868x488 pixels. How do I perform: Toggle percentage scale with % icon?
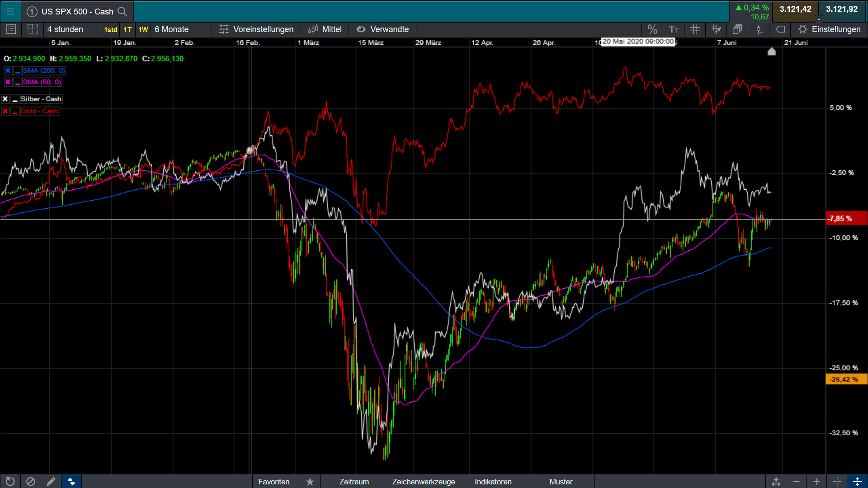tap(652, 29)
